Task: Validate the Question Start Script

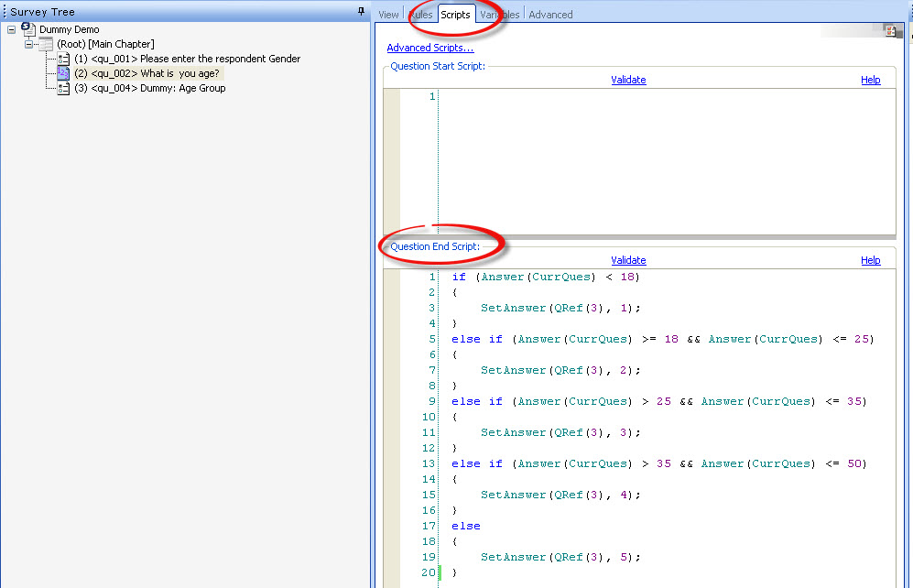Action: pos(628,80)
